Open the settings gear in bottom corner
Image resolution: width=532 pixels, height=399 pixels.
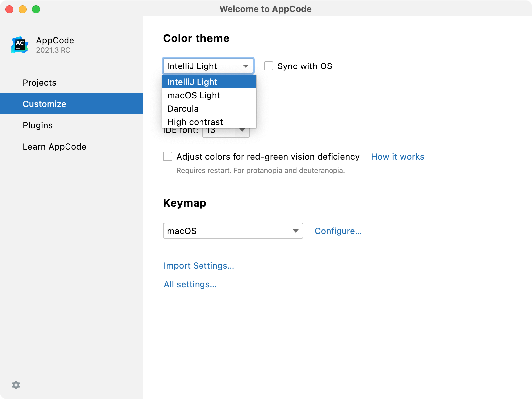pyautogui.click(x=16, y=385)
